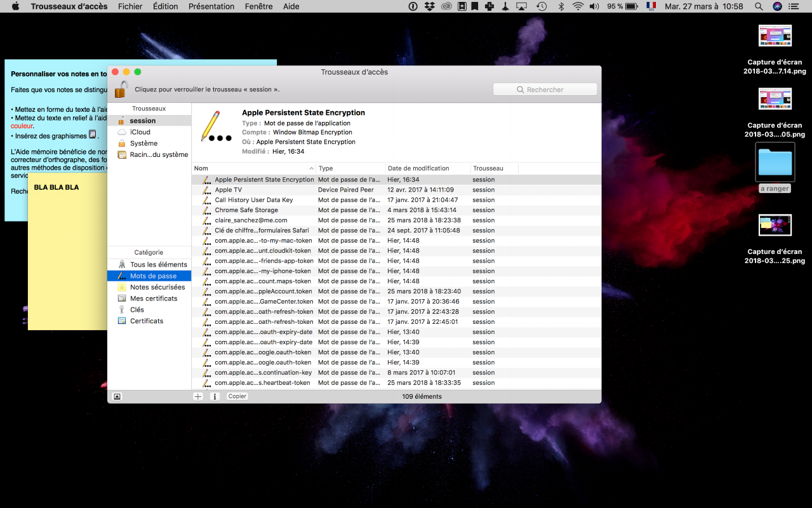The width and height of the screenshot is (812, 508).
Task: Sort by Trousseau column header
Action: (495, 168)
